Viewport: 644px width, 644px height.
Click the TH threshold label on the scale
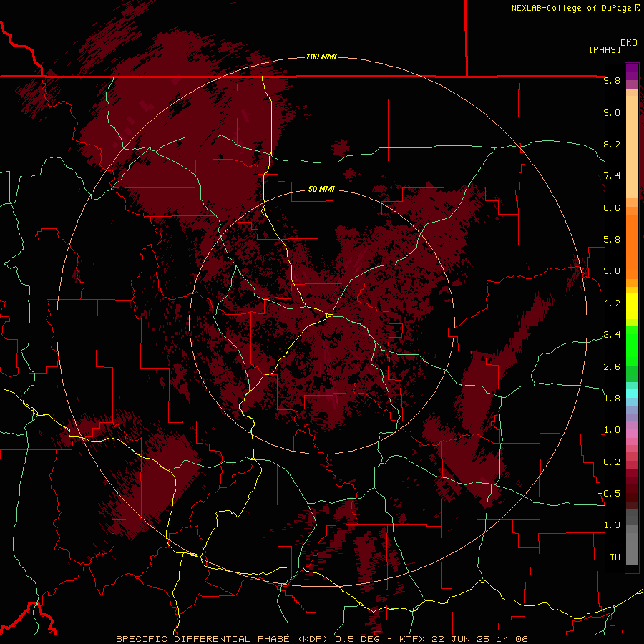coord(615,557)
